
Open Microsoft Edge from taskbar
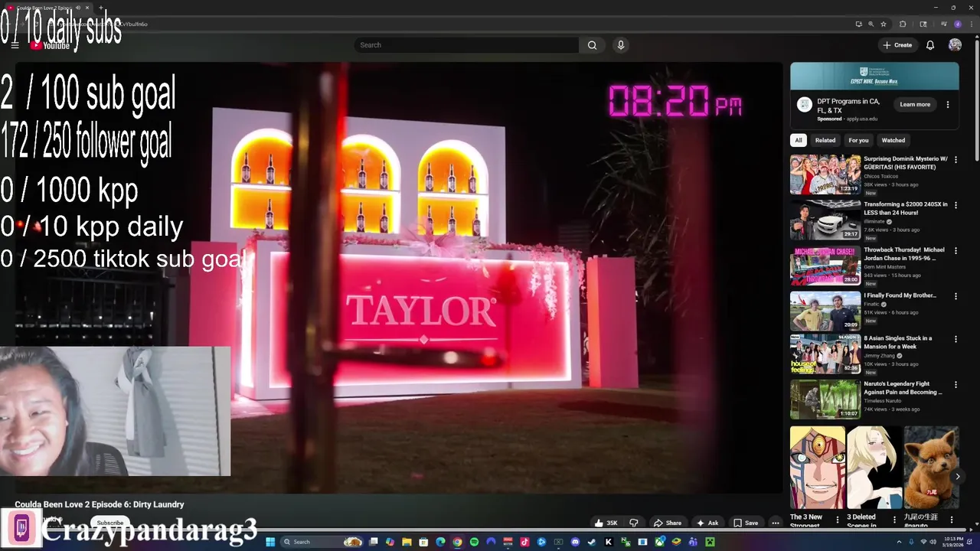[440, 542]
